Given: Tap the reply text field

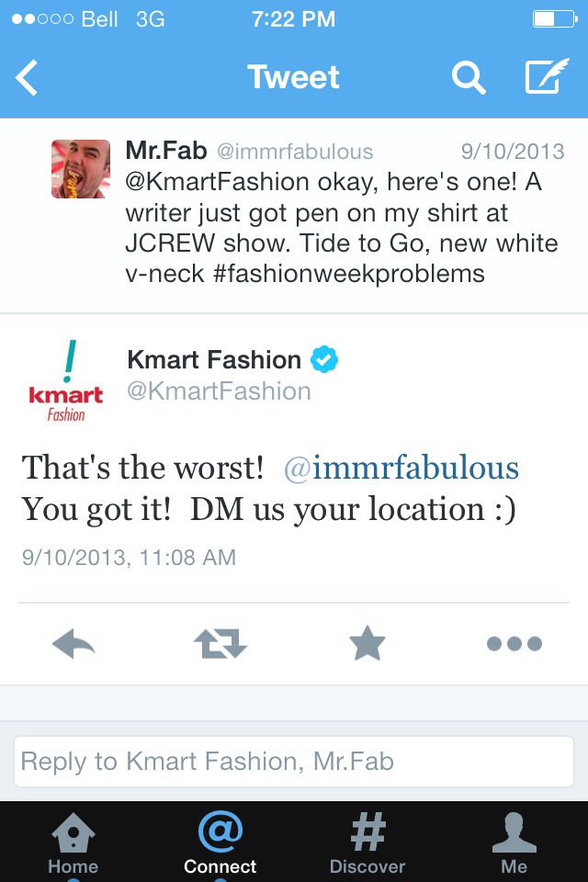Looking at the screenshot, I should 294,761.
